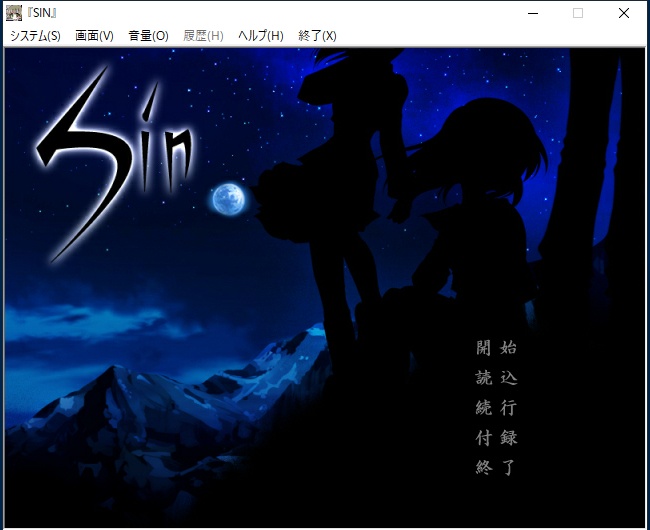The height and width of the screenshot is (530, 650).
Task: Open the 音量(O) volume menu
Action: click(148, 36)
